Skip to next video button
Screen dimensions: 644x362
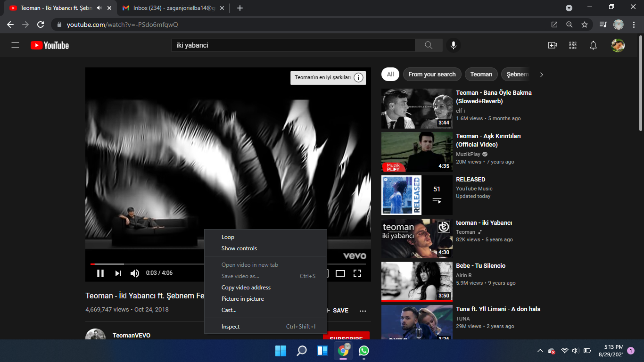(x=118, y=273)
